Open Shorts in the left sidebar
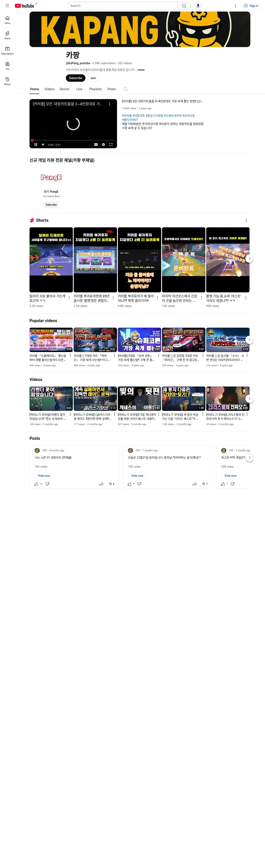 click(7, 35)
